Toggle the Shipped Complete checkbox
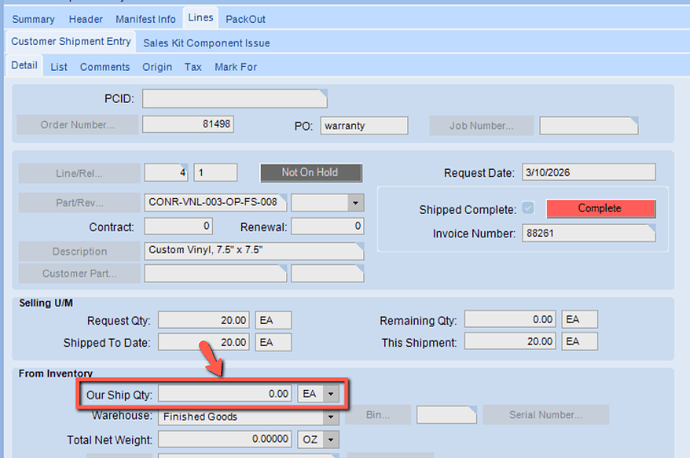The image size is (690, 458). pos(528,208)
